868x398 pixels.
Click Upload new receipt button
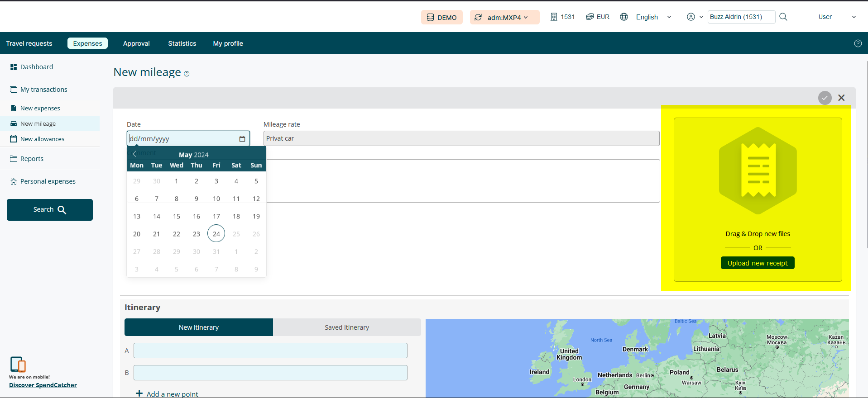(758, 263)
